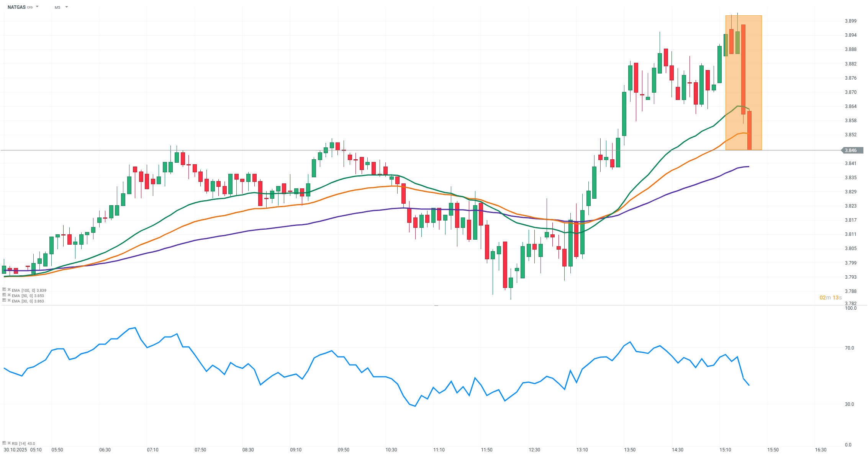Expand the NATGAS symbol dropdown arrow
Screen dimensions: 868x456
click(x=37, y=7)
